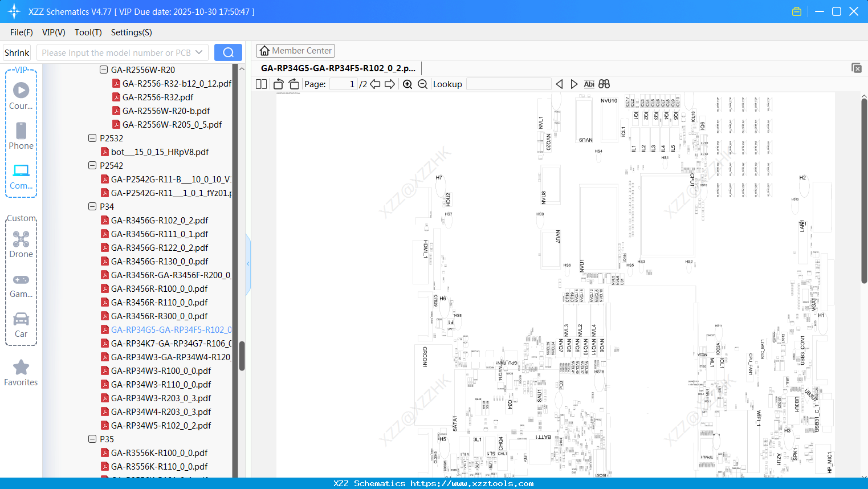Click the Shrink button
This screenshot has width=868, height=489.
click(17, 52)
